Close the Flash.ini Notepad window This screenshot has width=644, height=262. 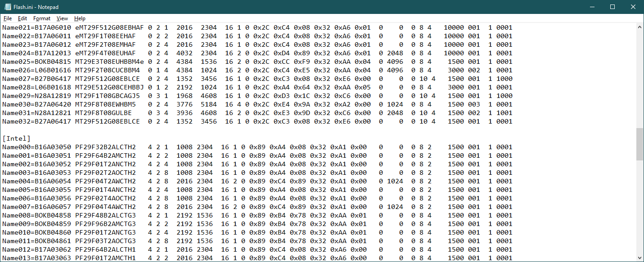click(633, 7)
